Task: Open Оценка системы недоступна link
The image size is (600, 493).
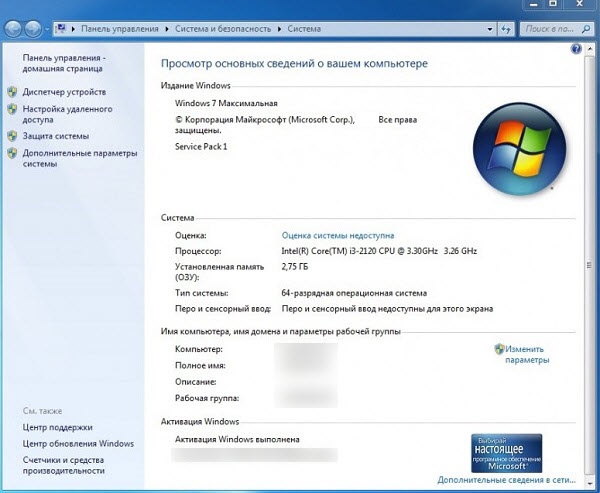Action: (x=338, y=235)
